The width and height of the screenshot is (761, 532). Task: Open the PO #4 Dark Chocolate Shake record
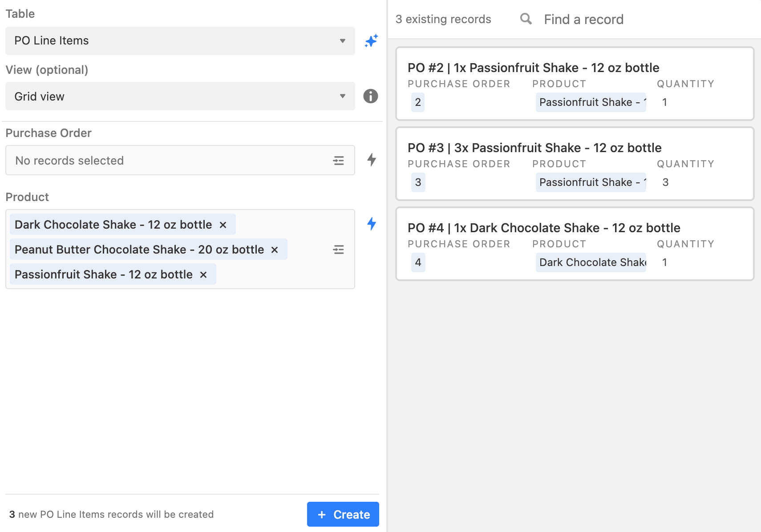[575, 228]
